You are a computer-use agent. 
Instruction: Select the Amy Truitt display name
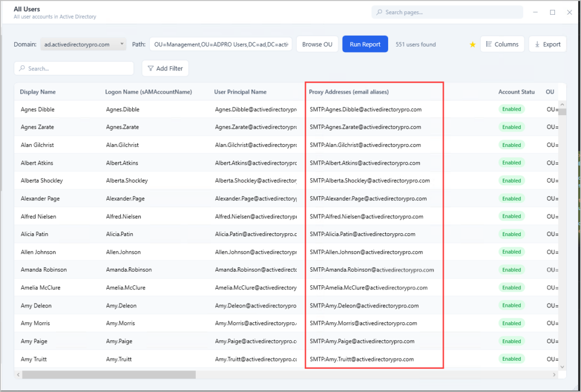(33, 359)
